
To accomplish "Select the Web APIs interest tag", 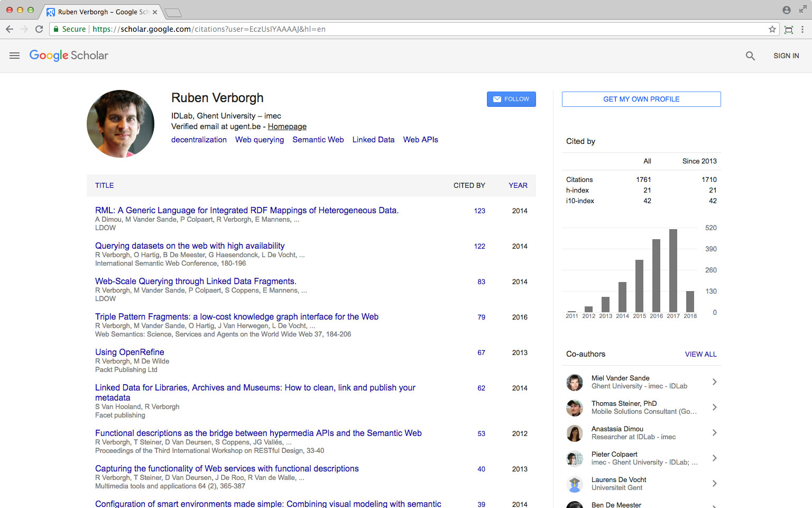I will point(421,140).
